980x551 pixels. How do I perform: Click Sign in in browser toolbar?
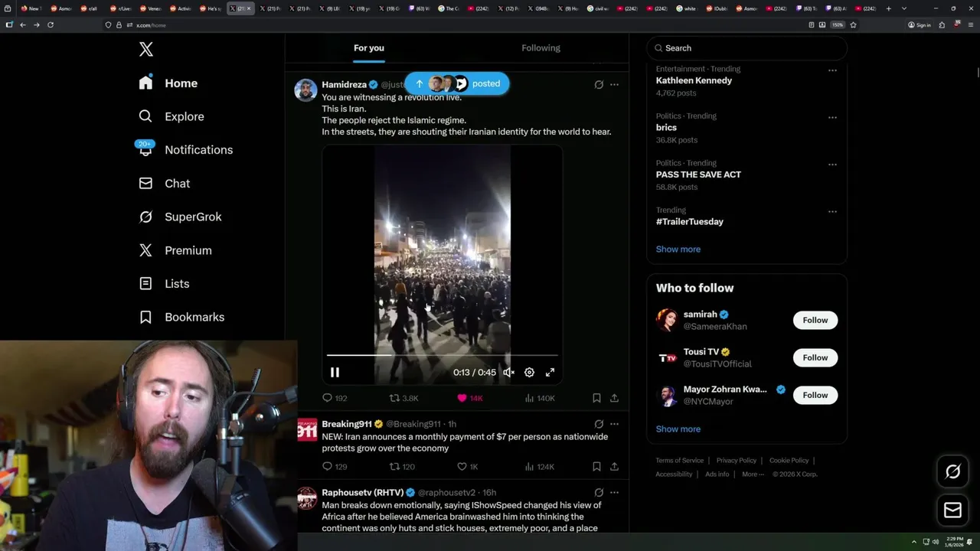click(x=919, y=25)
